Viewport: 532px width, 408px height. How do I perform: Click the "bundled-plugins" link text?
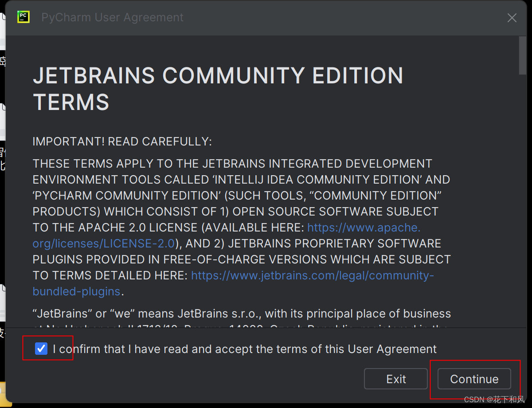coord(76,291)
